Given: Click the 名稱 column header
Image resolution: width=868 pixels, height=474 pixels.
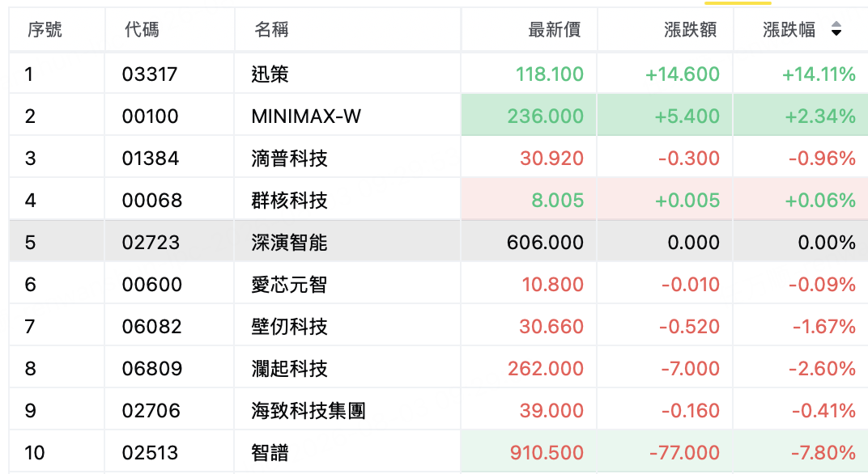Looking at the screenshot, I should pos(271,29).
